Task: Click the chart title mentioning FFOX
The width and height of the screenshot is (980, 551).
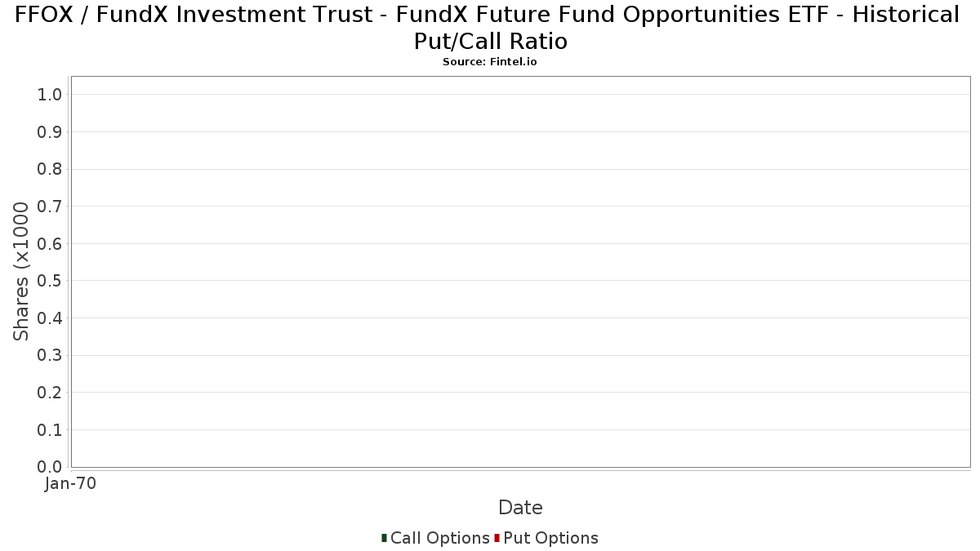Action: [488, 15]
